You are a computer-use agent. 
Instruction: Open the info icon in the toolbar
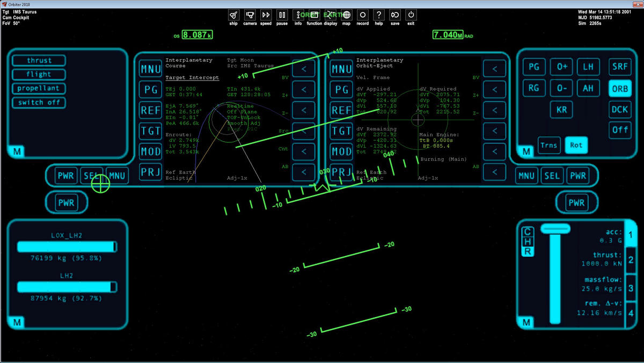[x=298, y=15]
